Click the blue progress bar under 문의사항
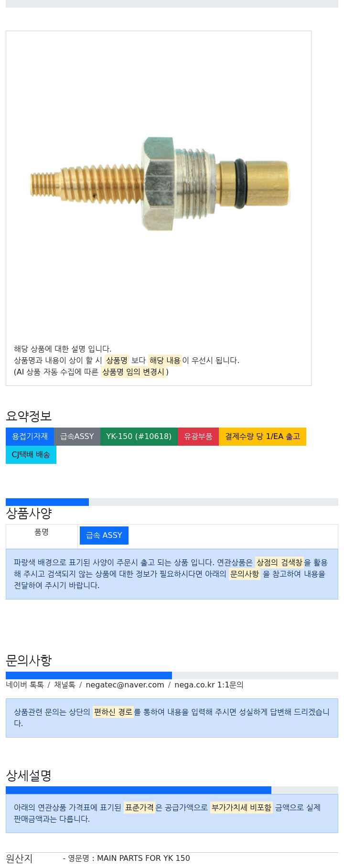The height and width of the screenshot is (868, 344). [x=89, y=675]
